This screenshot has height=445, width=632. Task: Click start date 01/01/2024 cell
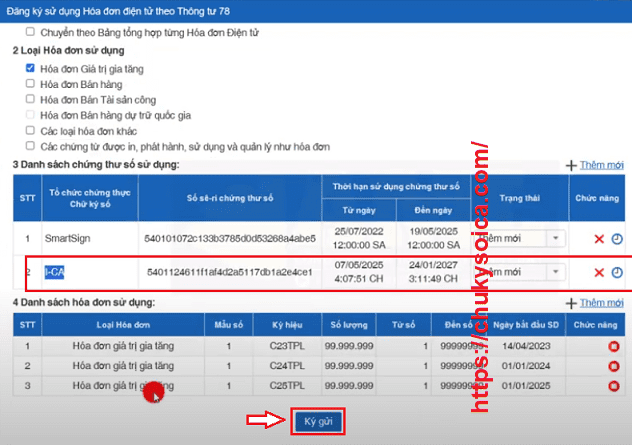pyautogui.click(x=526, y=366)
